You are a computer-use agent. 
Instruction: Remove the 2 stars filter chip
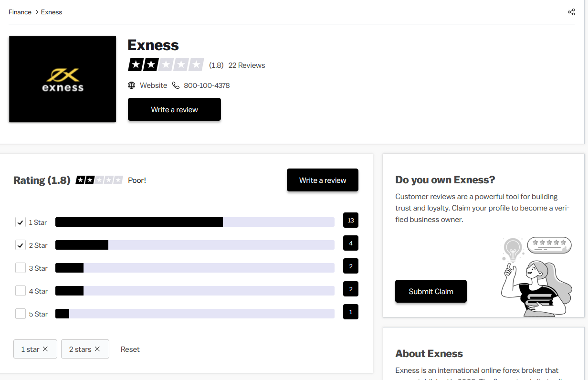tap(97, 349)
